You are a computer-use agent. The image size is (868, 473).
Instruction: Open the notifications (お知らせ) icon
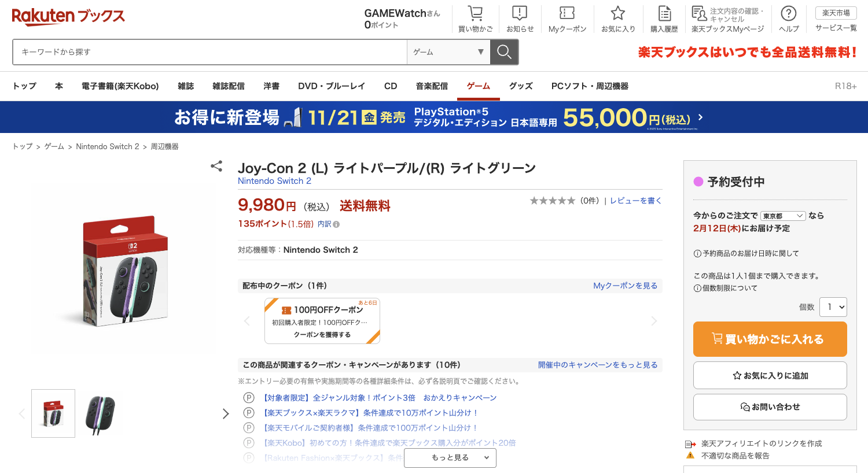tap(520, 13)
